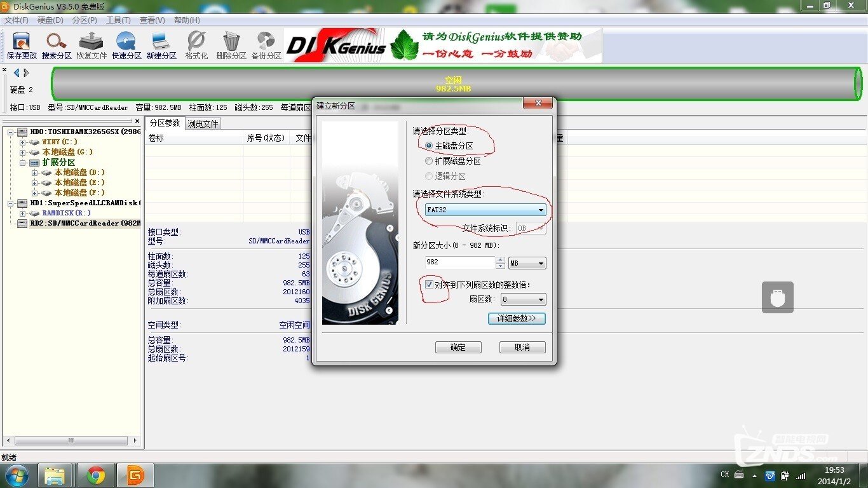Click the DiskGenius sponsorship banner
Screen dimensions: 868x488
pyautogui.click(x=442, y=45)
